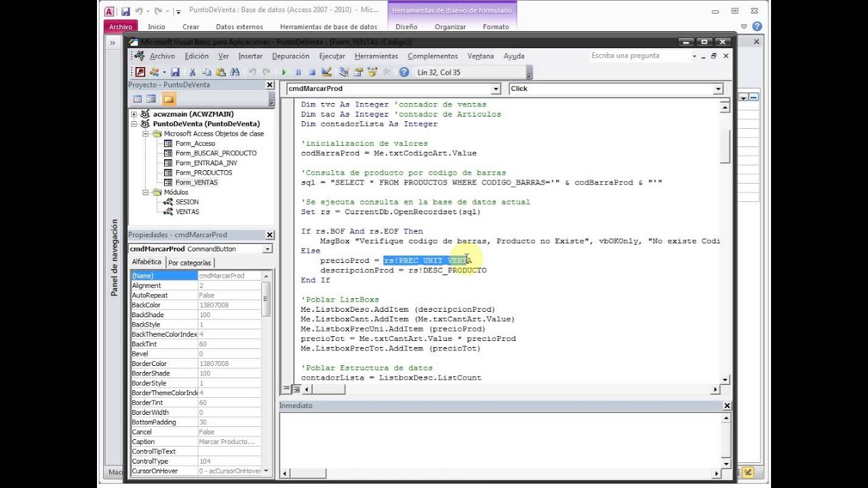Click the Copy toolbar icon
This screenshot has height=488, width=868.
click(206, 72)
